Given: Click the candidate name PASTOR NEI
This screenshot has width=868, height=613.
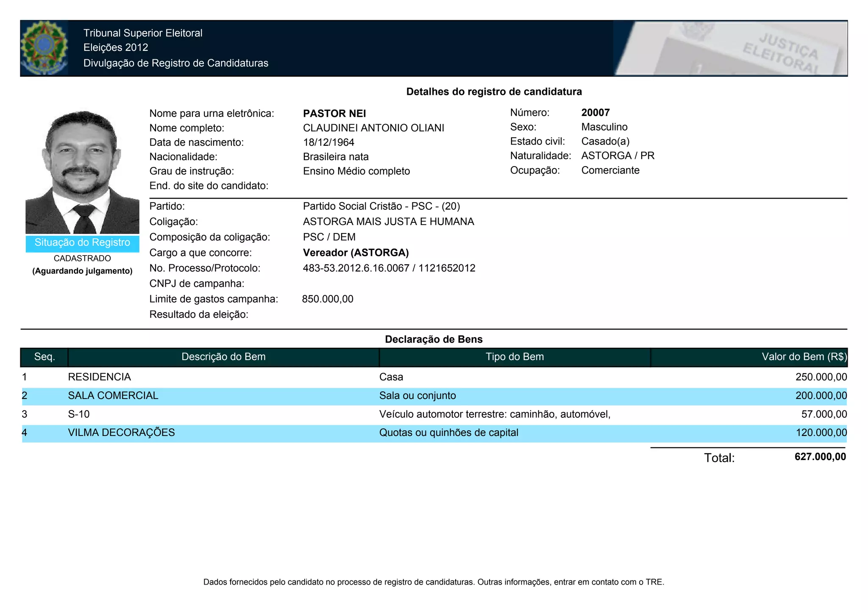Looking at the screenshot, I should tap(334, 114).
